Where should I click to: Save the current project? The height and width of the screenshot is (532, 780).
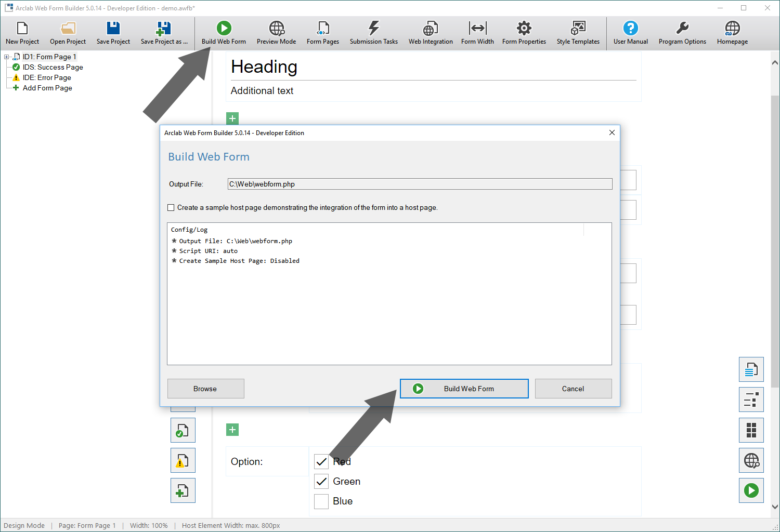coord(113,33)
